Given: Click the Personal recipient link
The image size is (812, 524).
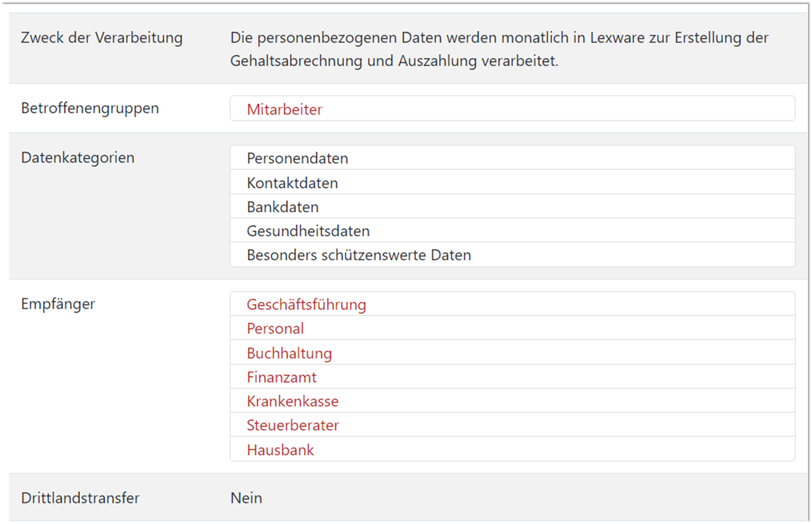Looking at the screenshot, I should tap(275, 328).
